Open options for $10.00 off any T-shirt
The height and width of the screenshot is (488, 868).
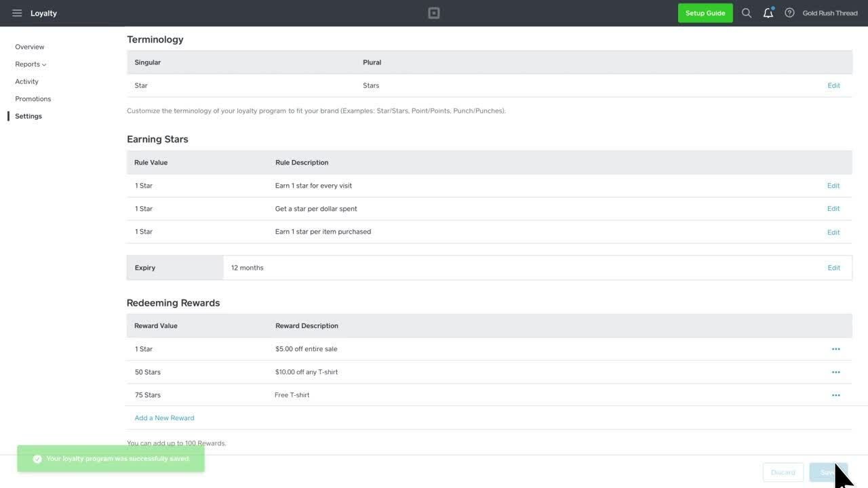coord(835,372)
